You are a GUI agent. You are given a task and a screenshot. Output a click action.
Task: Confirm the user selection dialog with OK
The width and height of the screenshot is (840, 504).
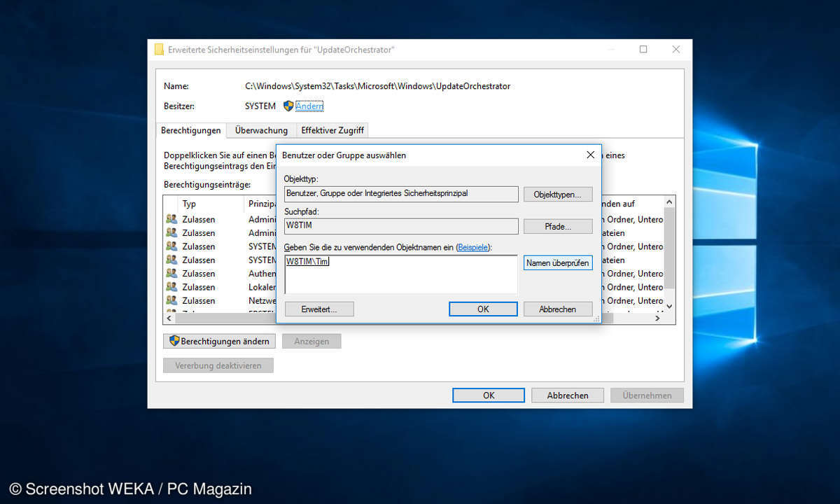(483, 309)
